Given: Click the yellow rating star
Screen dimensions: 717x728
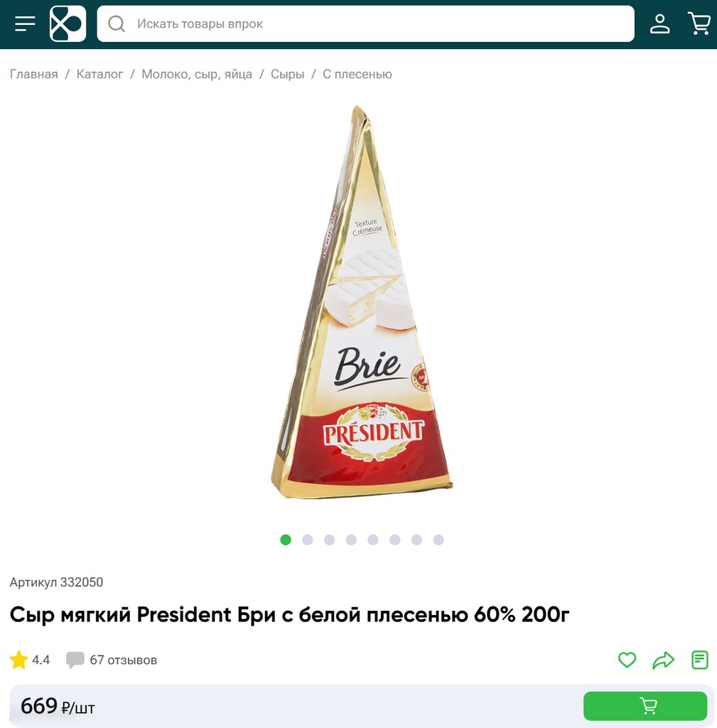Looking at the screenshot, I should click(x=19, y=660).
